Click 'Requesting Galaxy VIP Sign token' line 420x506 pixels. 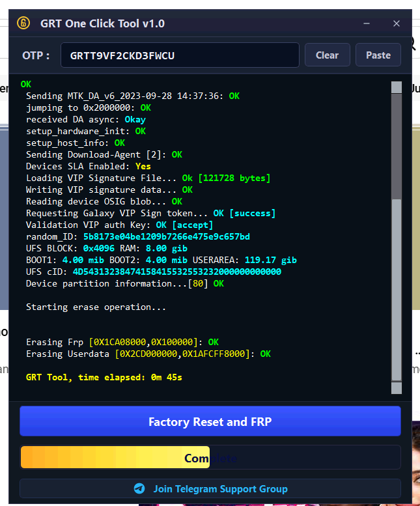coord(150,213)
